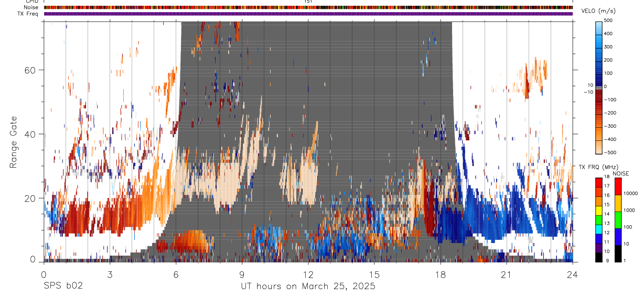Click the '1000' noise scale label
The height and width of the screenshot is (297, 644).
630,210
